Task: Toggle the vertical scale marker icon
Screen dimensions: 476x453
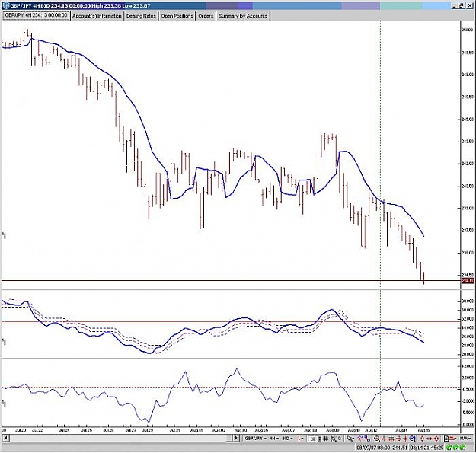Action: (x=319, y=439)
